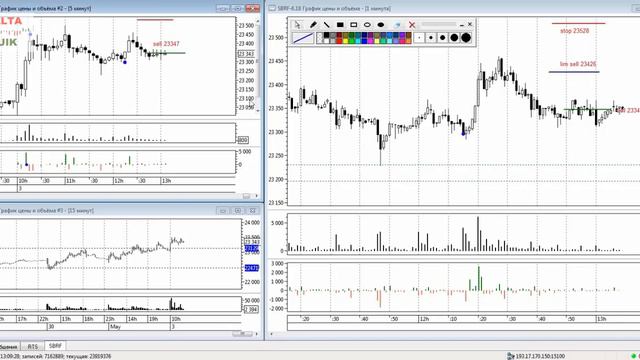Choose the largest dot brush size
This screenshot has height=360, width=640.
[466, 38]
